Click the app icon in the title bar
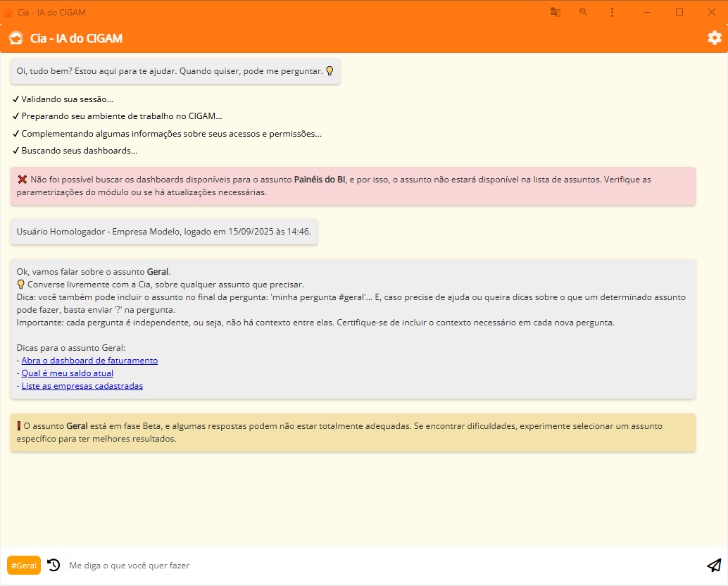Viewport: 728px width, 586px height. click(x=8, y=13)
